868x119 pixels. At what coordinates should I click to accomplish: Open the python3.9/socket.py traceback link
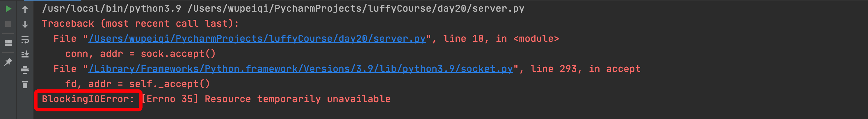tap(300, 69)
